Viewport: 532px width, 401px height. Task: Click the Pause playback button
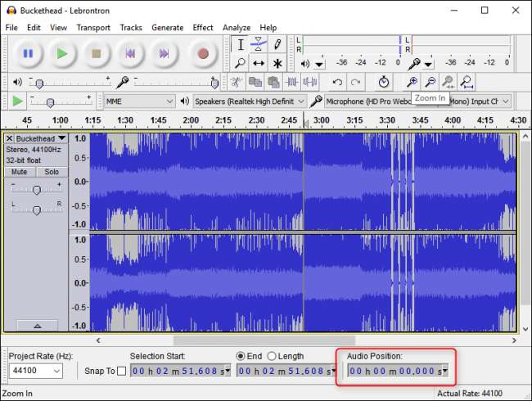[28, 54]
